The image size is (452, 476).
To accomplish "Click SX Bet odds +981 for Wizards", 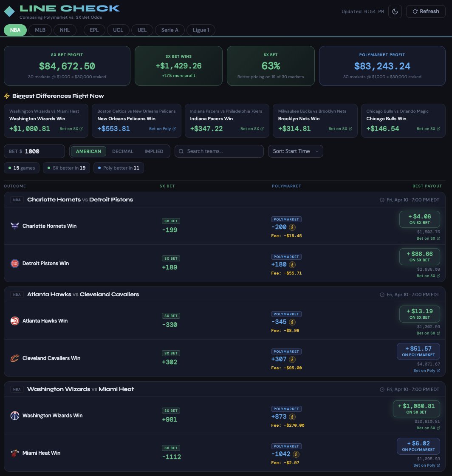I will (169, 419).
